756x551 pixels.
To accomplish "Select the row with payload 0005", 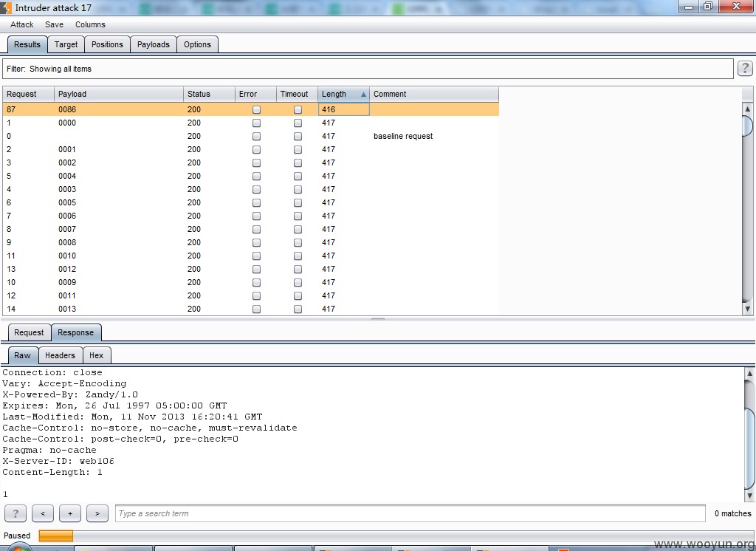I will pos(251,202).
